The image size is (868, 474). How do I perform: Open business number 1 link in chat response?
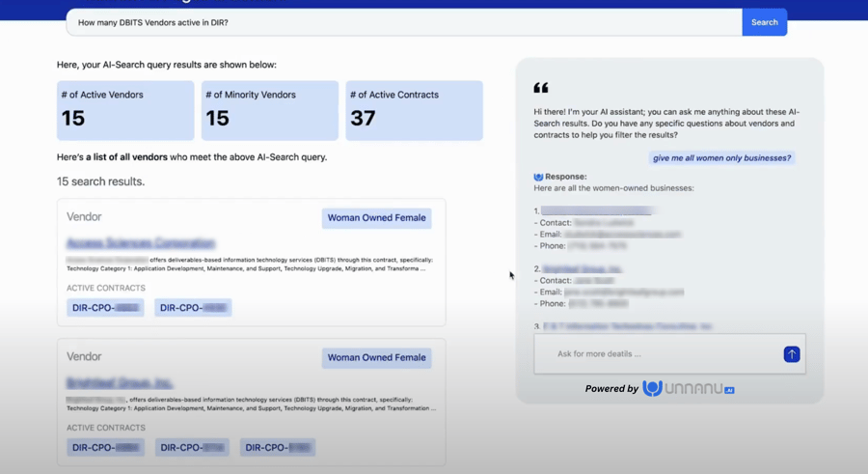click(597, 210)
